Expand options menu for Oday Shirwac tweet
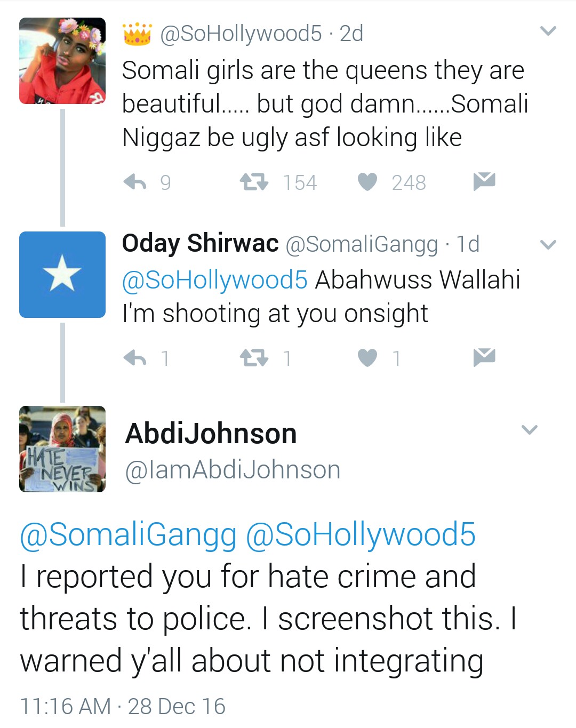This screenshot has height=728, width=576. (x=548, y=245)
